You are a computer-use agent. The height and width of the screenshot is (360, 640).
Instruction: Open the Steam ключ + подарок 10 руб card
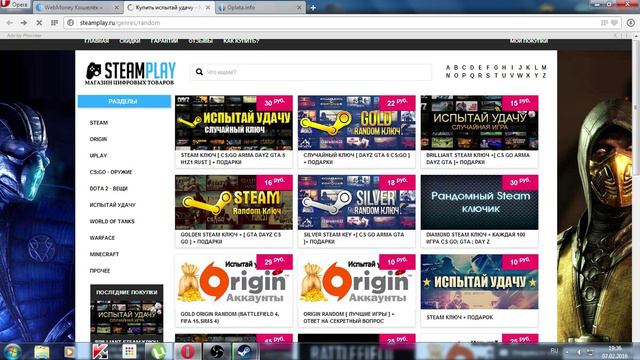coord(480,291)
